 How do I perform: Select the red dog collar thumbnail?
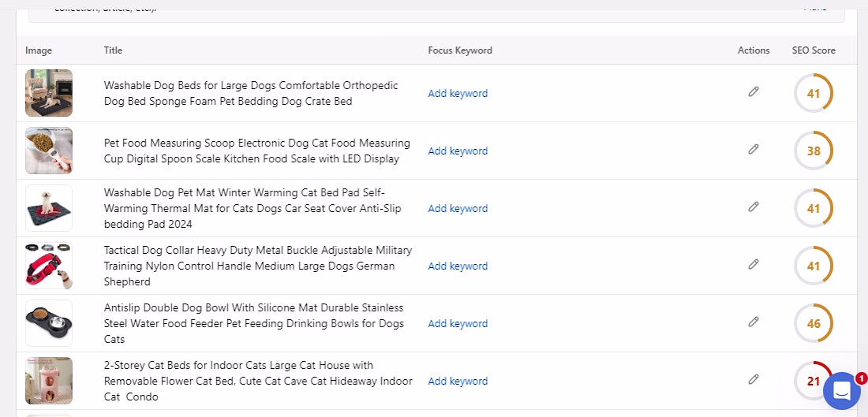[49, 266]
